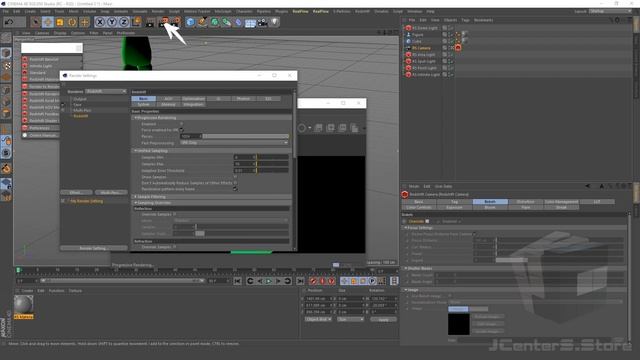This screenshot has height=360, width=640.
Task: Click the Spline pen tool icon
Action: [202, 22]
